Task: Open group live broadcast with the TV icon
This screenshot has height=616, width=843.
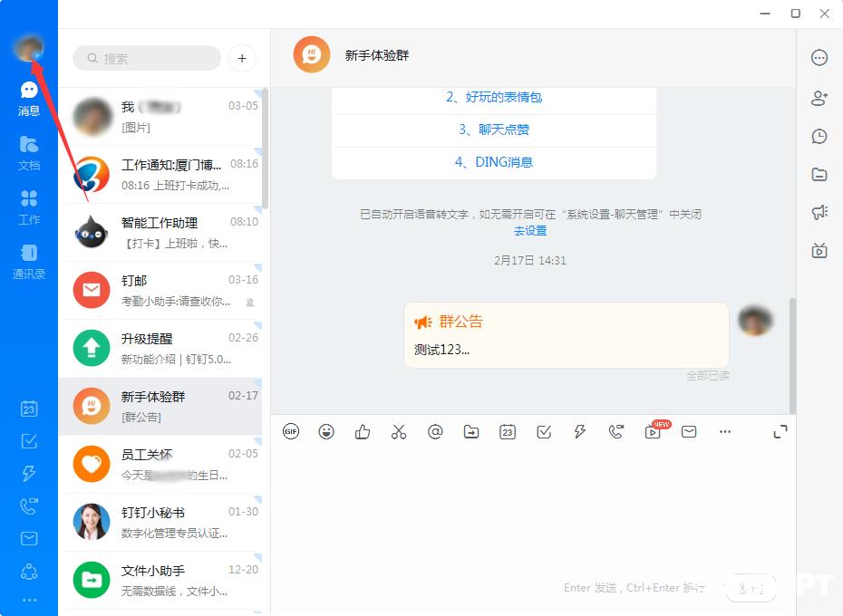Action: [x=819, y=250]
